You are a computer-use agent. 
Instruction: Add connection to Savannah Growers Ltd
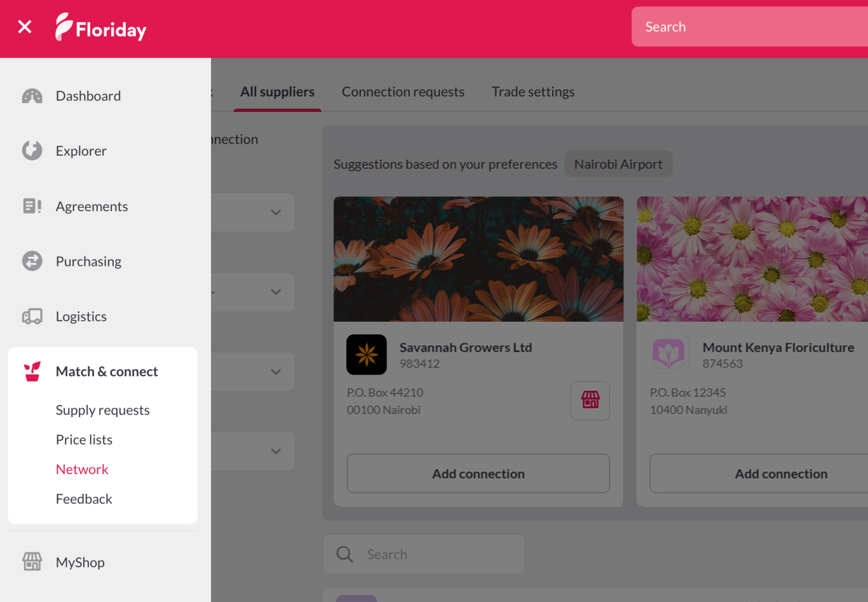coord(478,474)
